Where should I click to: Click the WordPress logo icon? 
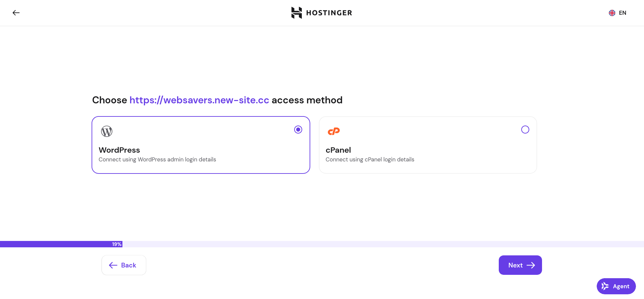point(107,131)
